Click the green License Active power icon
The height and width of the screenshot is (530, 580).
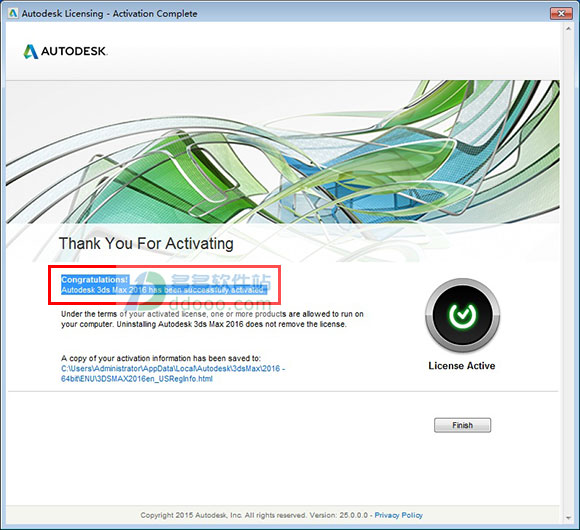click(462, 315)
